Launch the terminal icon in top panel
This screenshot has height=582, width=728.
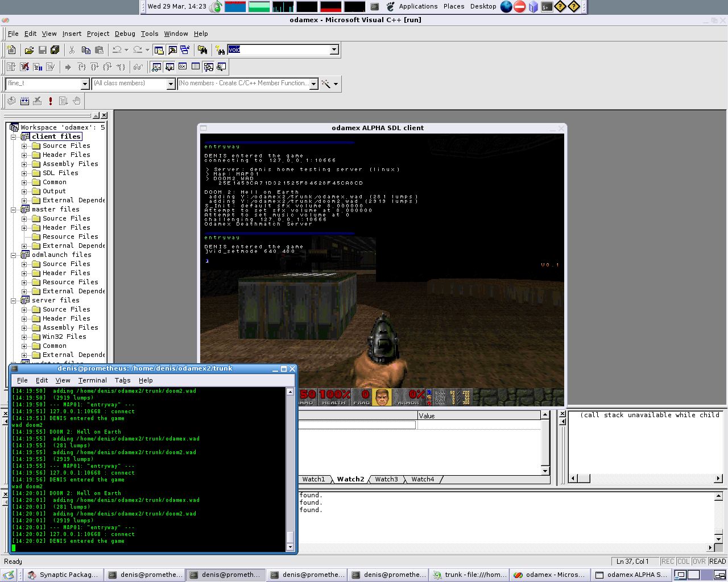tap(547, 7)
